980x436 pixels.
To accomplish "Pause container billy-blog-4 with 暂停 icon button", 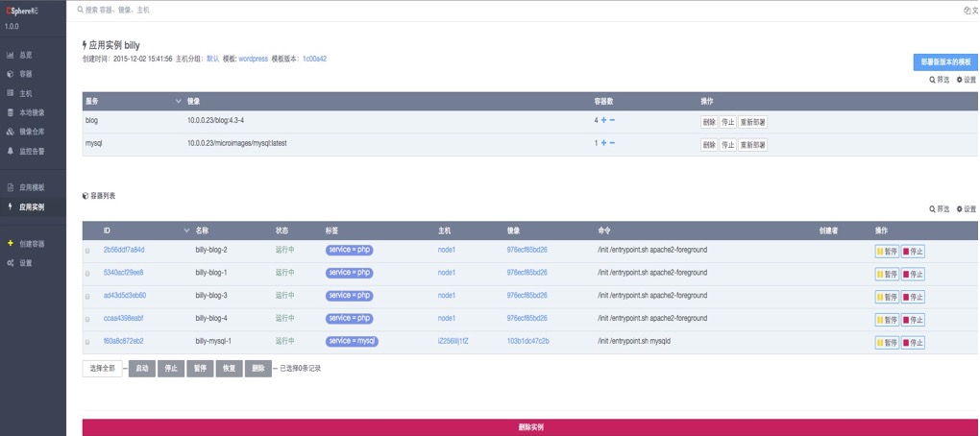I will (887, 320).
